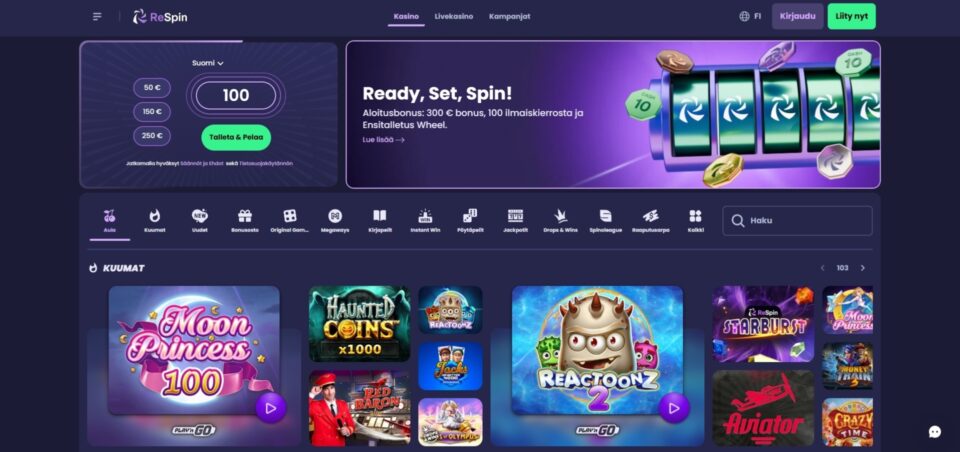Screen dimensions: 960x452
Task: Expand the Suomi country dropdown
Action: point(208,63)
